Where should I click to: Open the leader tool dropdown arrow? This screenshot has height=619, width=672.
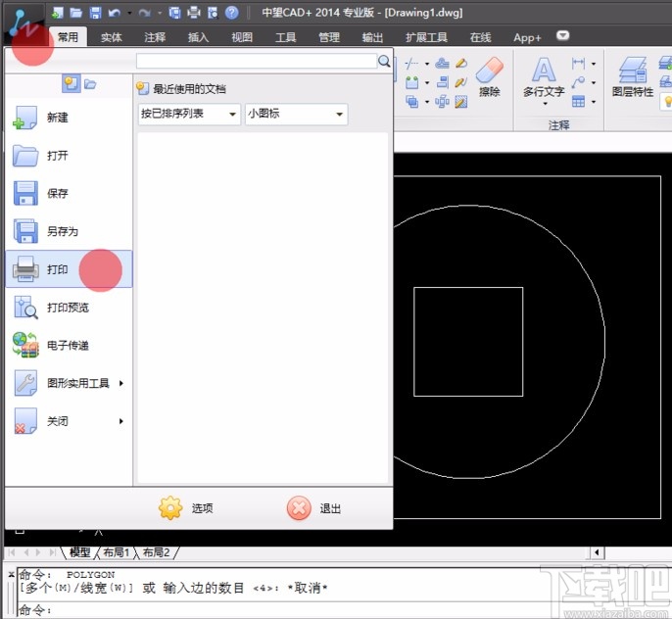click(594, 82)
